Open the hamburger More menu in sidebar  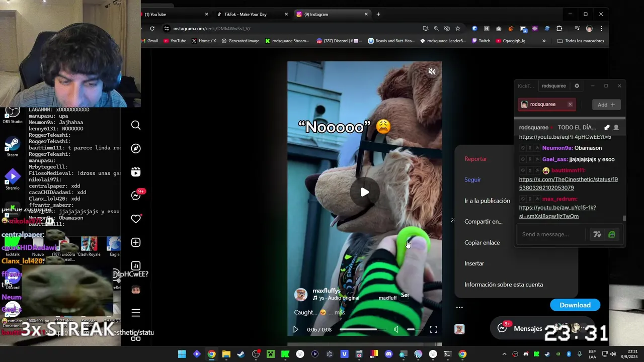tap(136, 313)
